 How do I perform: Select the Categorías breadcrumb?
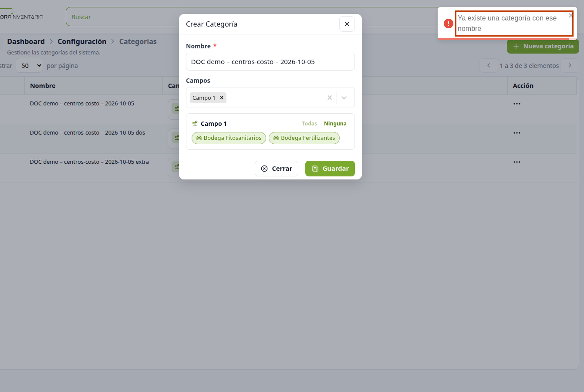click(x=138, y=41)
